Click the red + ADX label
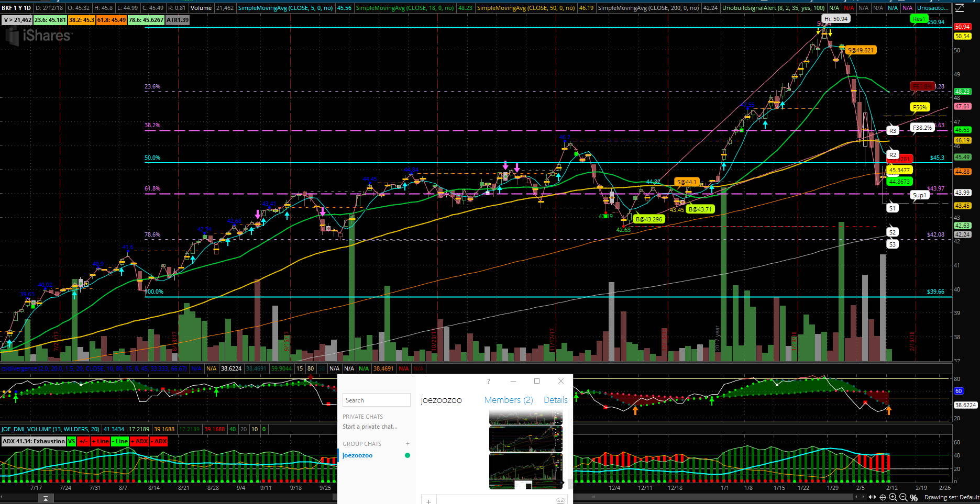Image resolution: width=980 pixels, height=504 pixels. coord(139,441)
